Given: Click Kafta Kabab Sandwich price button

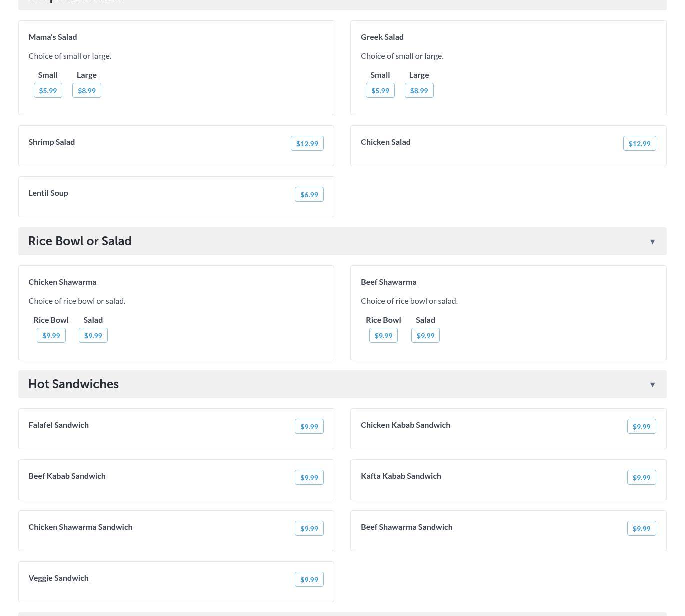Looking at the screenshot, I should [641, 478].
